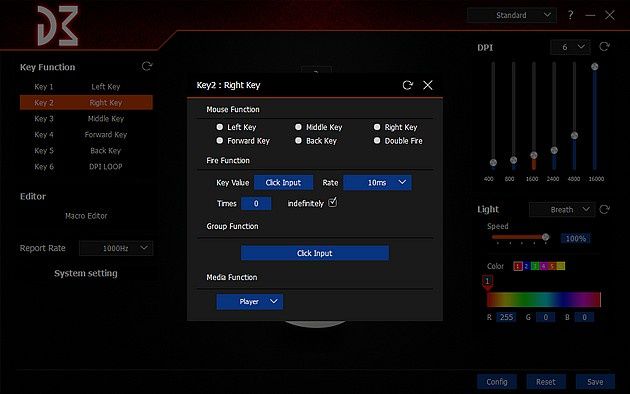Open the Player media function dropdown
The image size is (630, 394).
point(250,302)
